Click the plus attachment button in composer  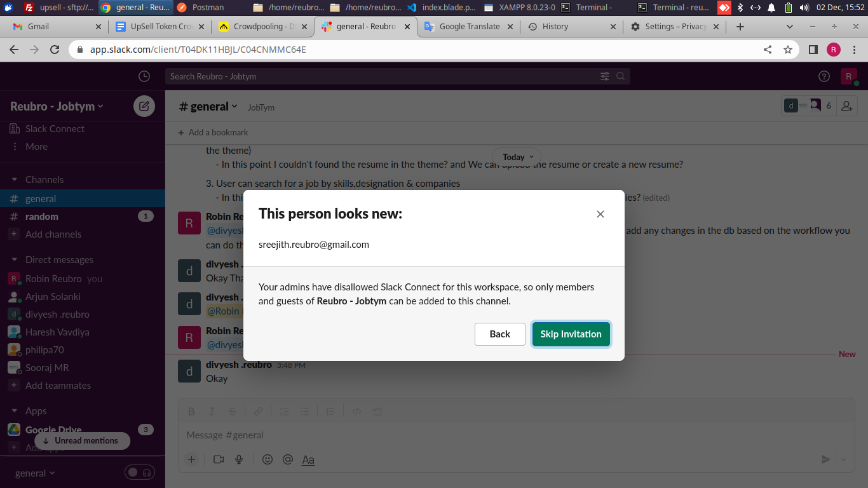click(x=192, y=459)
